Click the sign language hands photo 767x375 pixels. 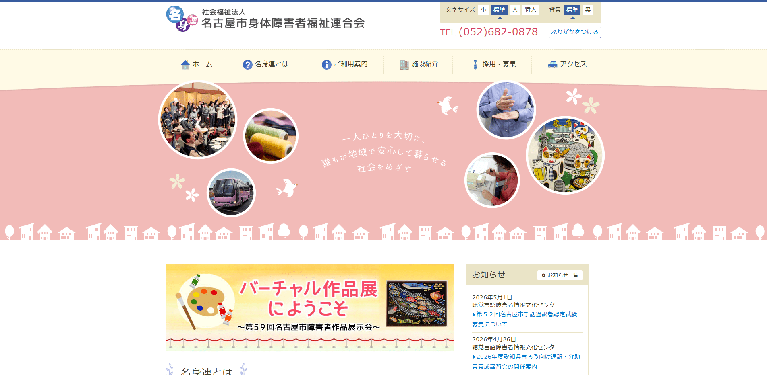(506, 110)
